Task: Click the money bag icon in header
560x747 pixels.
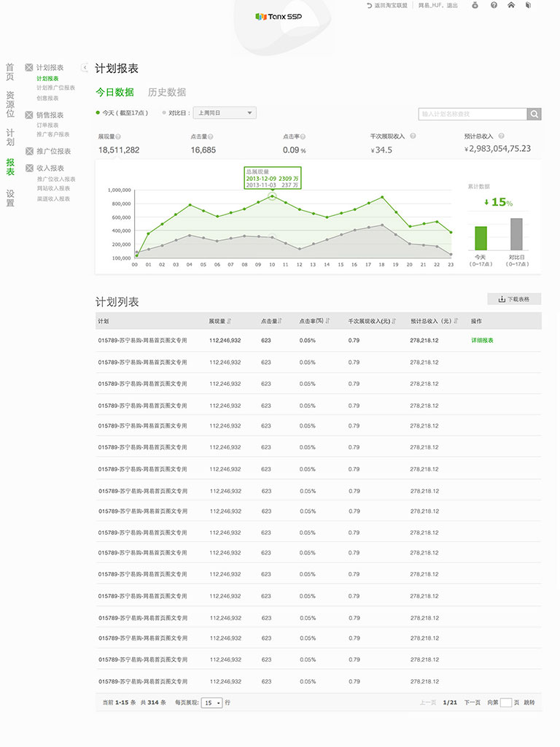Action: point(475,5)
